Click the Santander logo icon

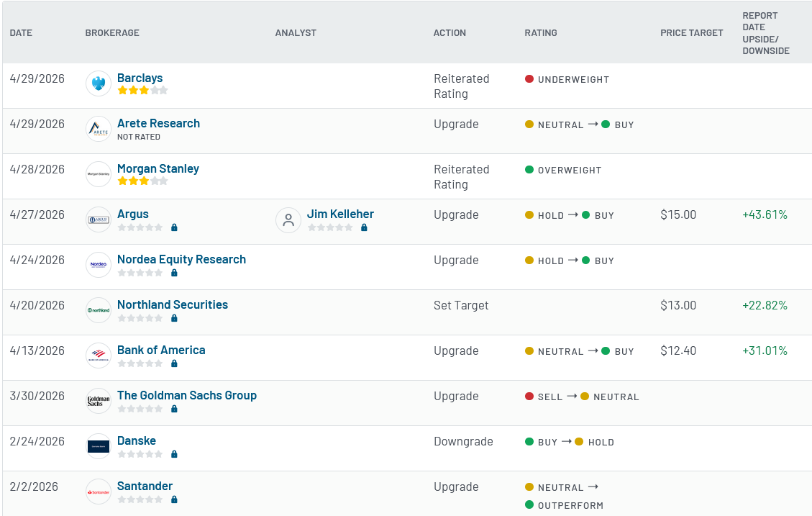[x=99, y=492]
